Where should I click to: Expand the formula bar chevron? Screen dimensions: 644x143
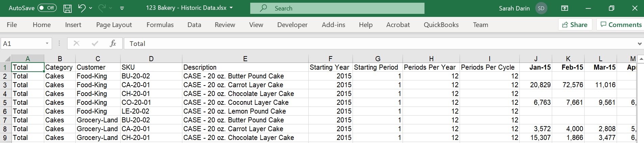point(639,44)
